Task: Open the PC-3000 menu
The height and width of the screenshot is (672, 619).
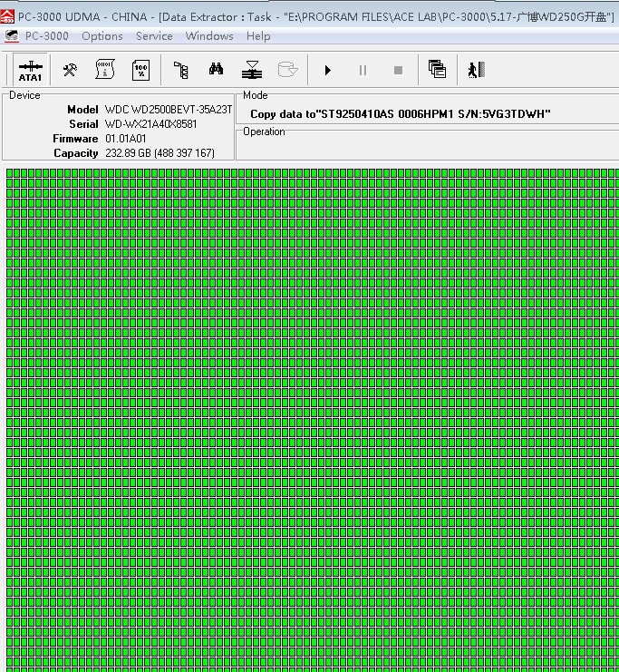Action: [46, 36]
